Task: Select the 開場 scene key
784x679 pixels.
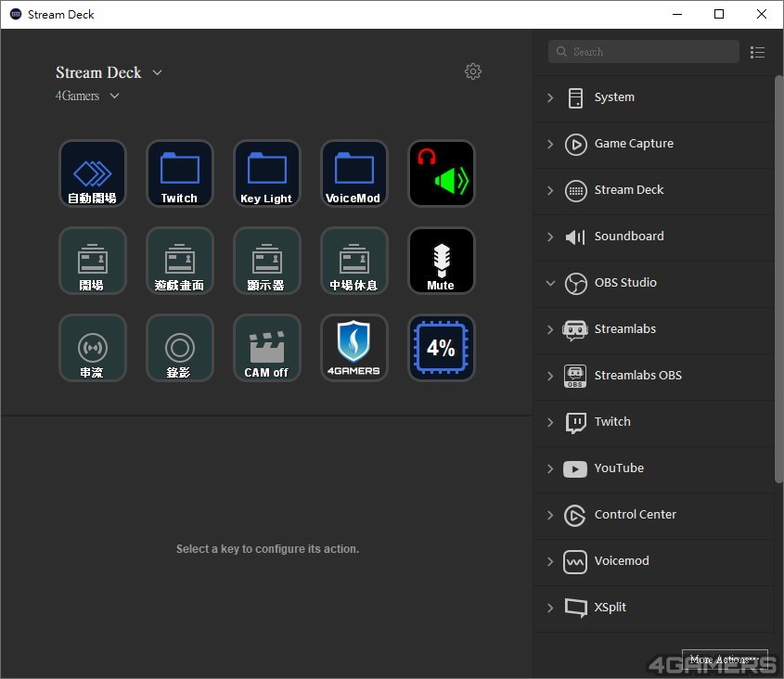Action: (93, 261)
